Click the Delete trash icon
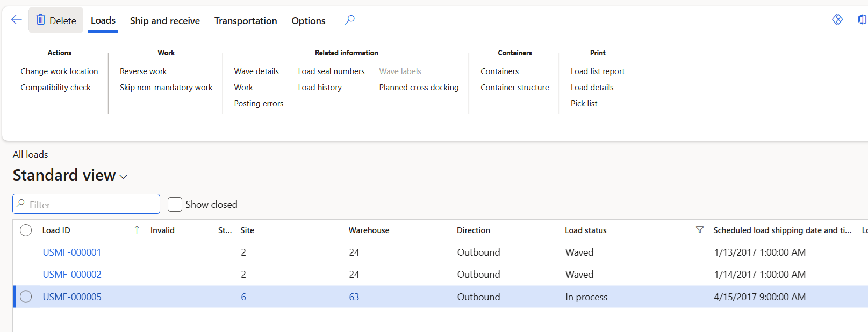The image size is (868, 332). 41,20
